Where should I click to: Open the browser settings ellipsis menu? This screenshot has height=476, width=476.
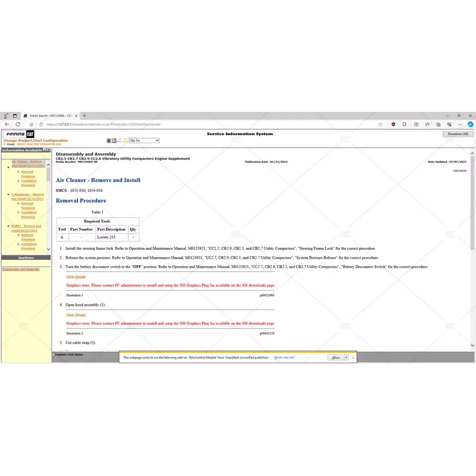pos(459,124)
